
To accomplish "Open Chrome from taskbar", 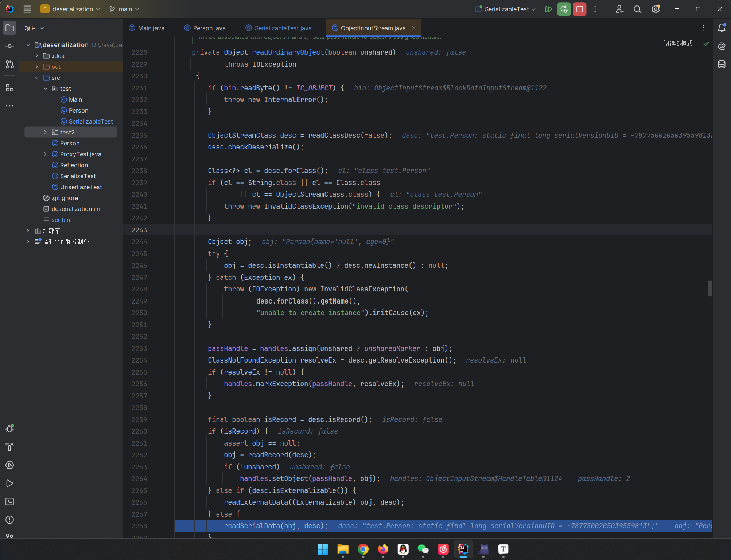I will 363,549.
